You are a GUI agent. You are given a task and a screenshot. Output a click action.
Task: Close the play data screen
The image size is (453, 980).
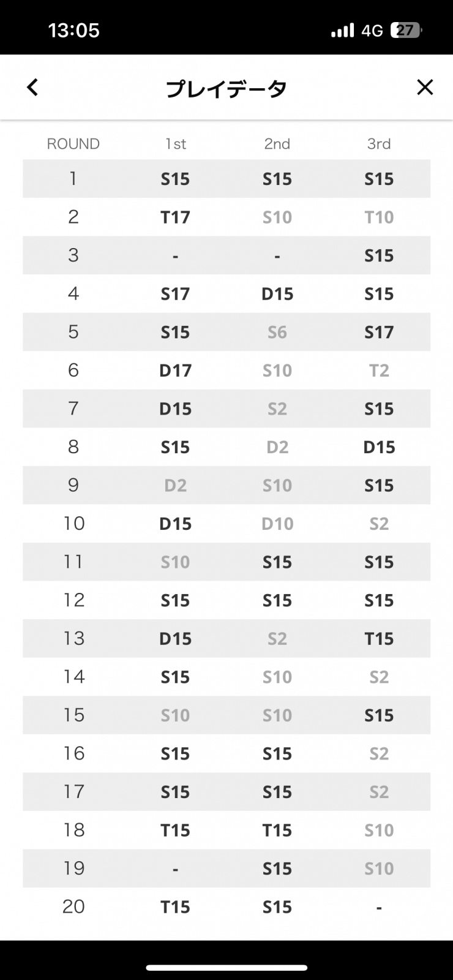pyautogui.click(x=425, y=88)
